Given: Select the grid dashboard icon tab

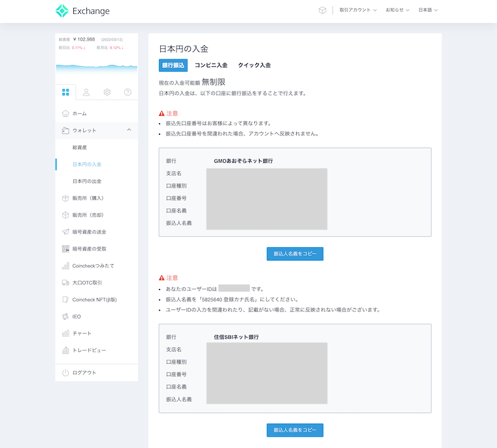Looking at the screenshot, I should pos(65,92).
